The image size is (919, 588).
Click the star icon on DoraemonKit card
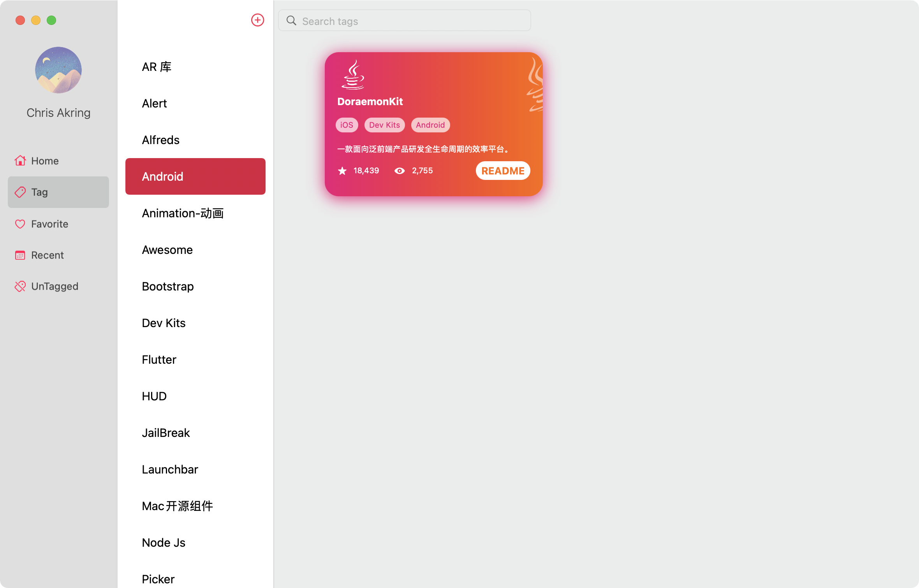point(342,171)
